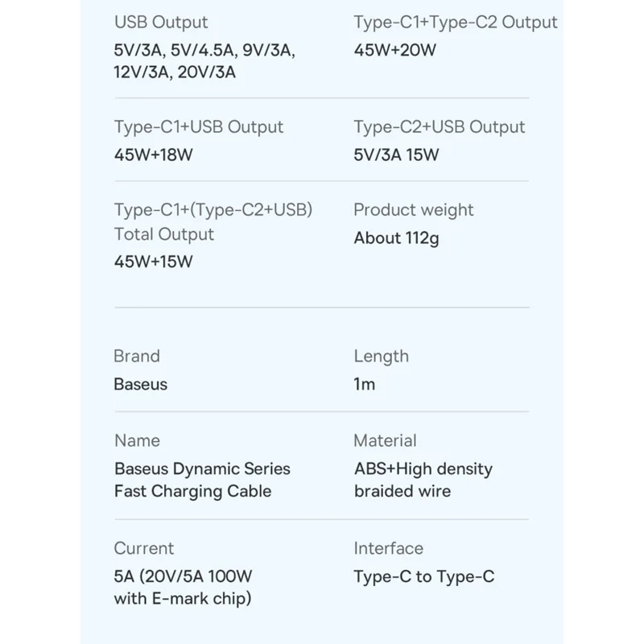
Task: Click the "Length" label
Action: (x=381, y=356)
